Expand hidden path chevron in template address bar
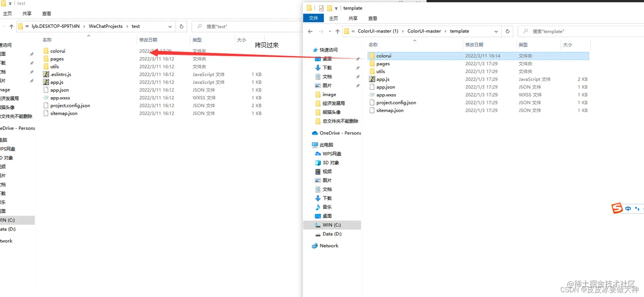644x297 pixels. click(x=353, y=31)
